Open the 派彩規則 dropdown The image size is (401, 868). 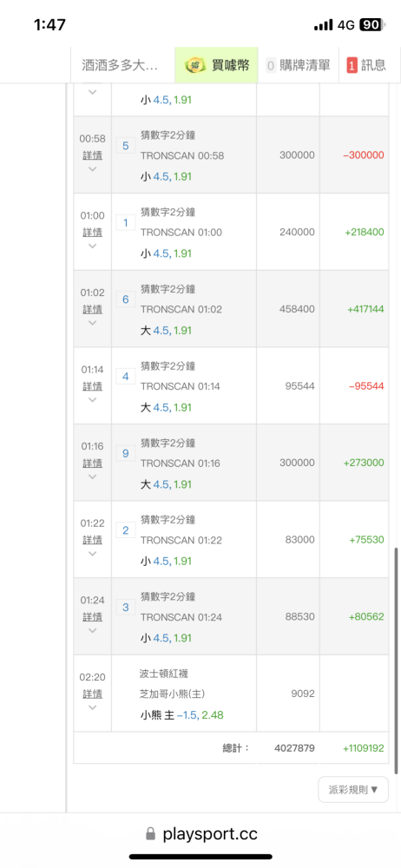pyautogui.click(x=352, y=789)
